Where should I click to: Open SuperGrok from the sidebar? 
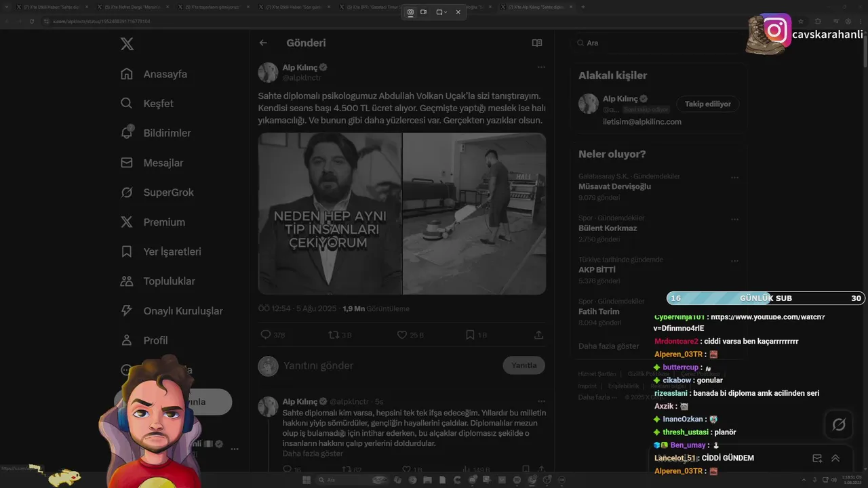tap(157, 192)
